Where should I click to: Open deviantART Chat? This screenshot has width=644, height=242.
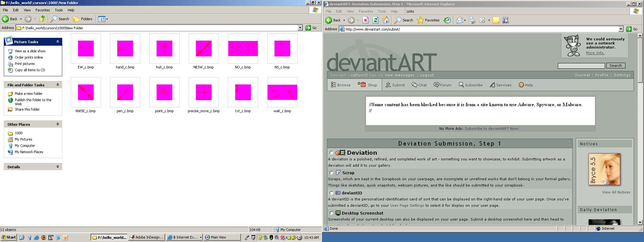click(x=419, y=85)
